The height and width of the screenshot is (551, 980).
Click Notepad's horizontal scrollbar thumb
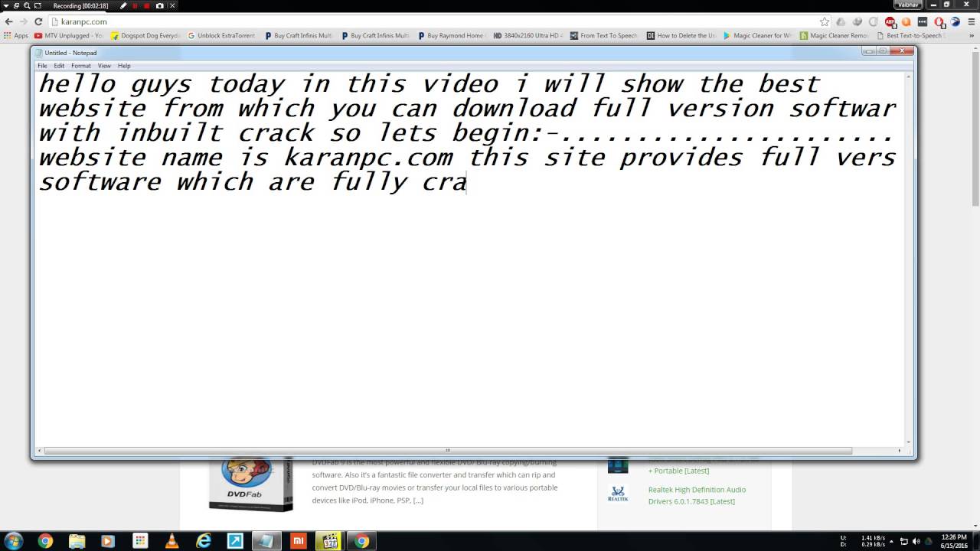point(448,450)
